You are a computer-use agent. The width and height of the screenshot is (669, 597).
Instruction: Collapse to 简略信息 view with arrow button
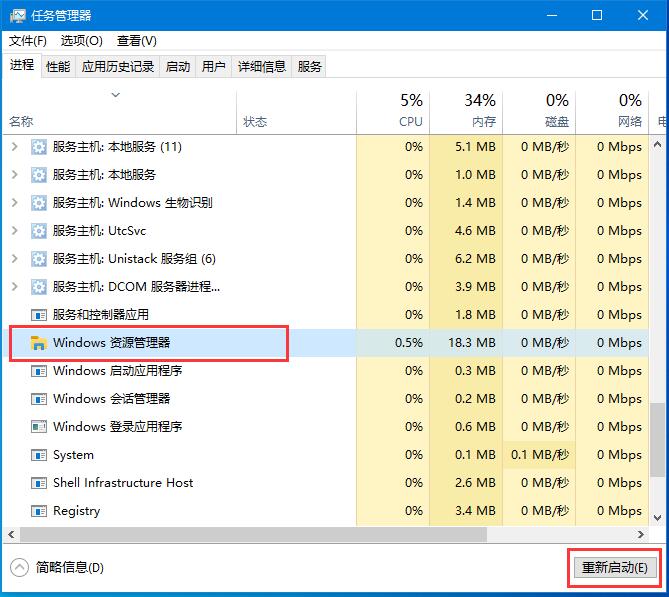[19, 567]
